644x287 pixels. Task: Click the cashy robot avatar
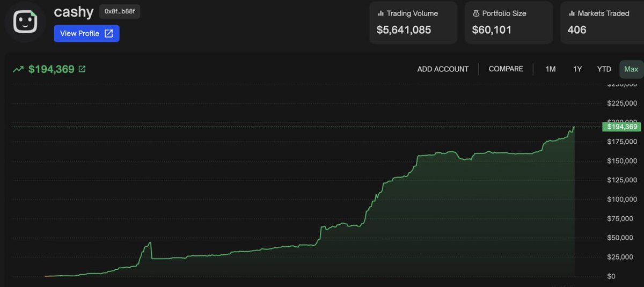coord(25,23)
